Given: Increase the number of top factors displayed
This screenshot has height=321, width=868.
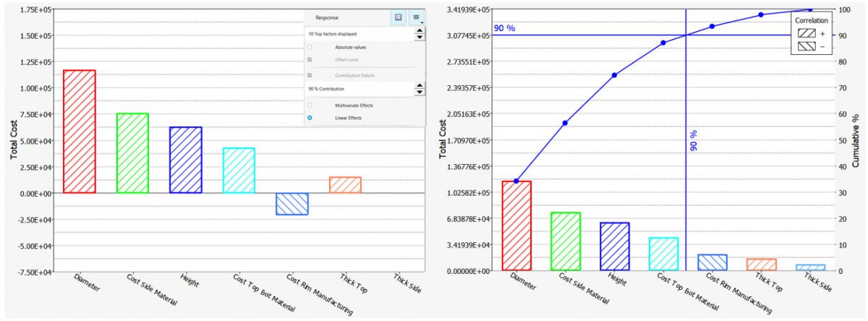Looking at the screenshot, I should click(419, 30).
